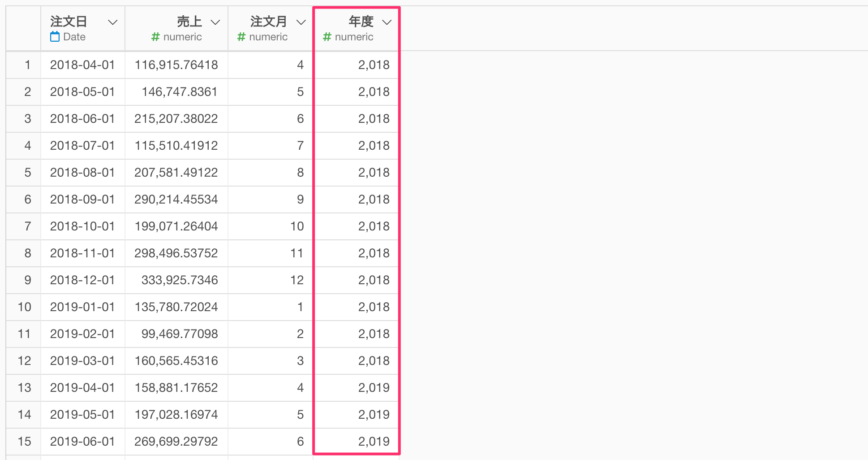
Task: Select the 年度 column header name
Action: pos(361,21)
